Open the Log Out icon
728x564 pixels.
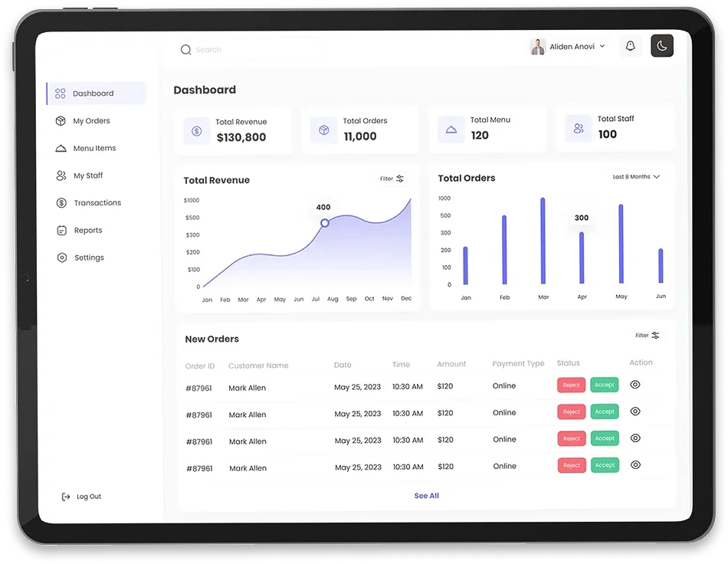point(66,497)
